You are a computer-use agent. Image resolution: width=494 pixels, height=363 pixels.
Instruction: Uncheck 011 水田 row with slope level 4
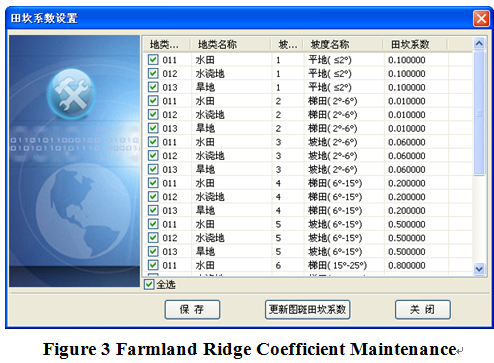153,183
